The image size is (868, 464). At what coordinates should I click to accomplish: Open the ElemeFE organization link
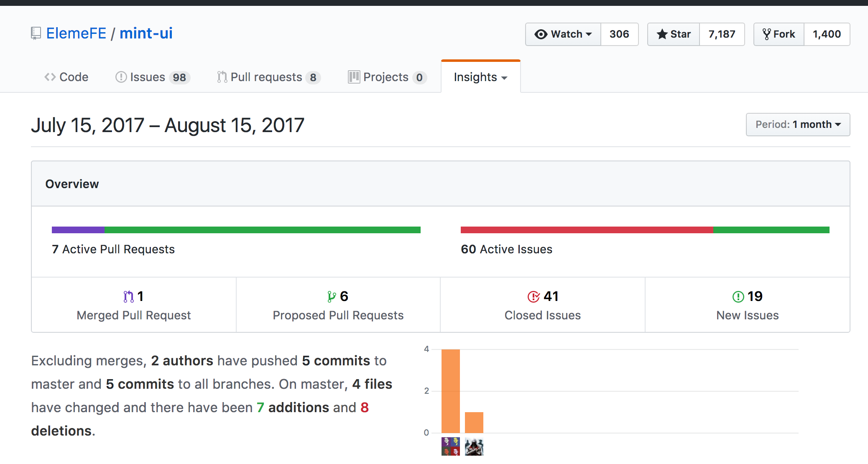(76, 33)
